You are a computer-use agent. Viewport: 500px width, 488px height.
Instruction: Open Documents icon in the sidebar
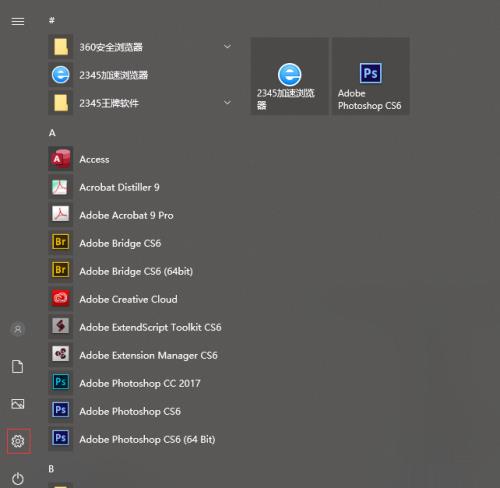(18, 367)
